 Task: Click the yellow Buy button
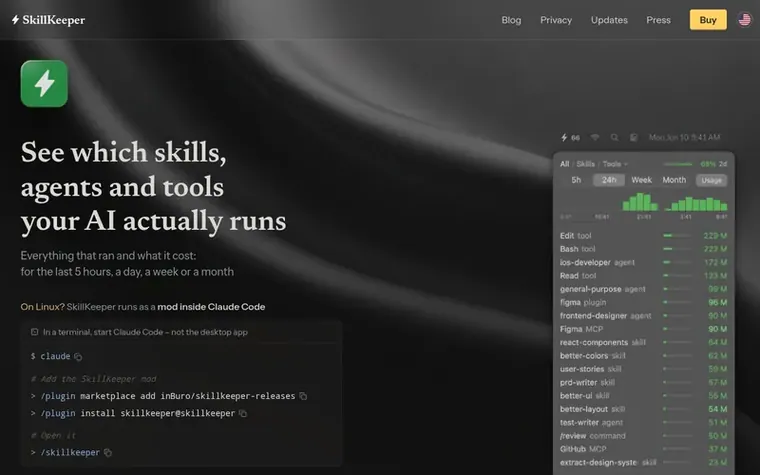click(x=708, y=20)
